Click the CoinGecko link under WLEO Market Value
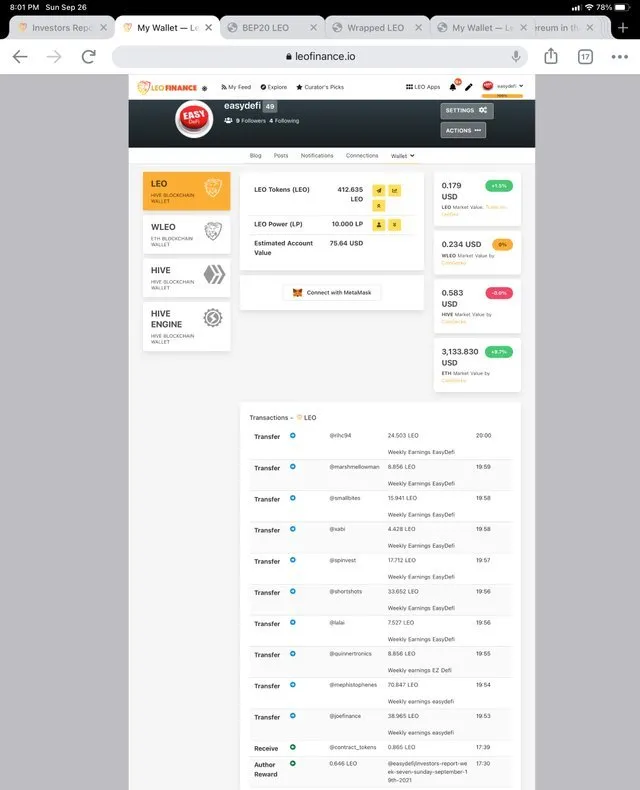The width and height of the screenshot is (640, 790). click(454, 263)
